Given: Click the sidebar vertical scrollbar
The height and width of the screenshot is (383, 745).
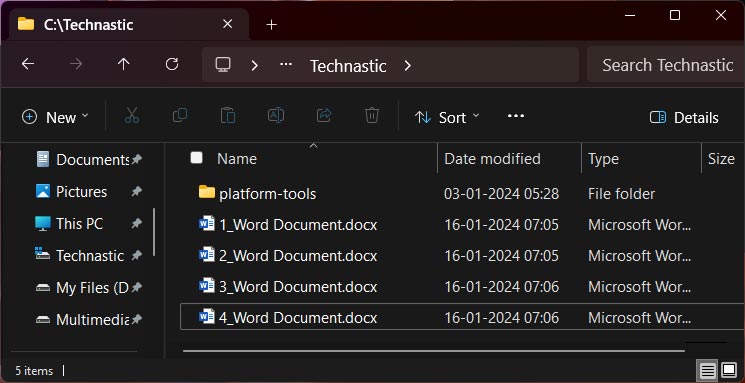Looking at the screenshot, I should [x=153, y=232].
